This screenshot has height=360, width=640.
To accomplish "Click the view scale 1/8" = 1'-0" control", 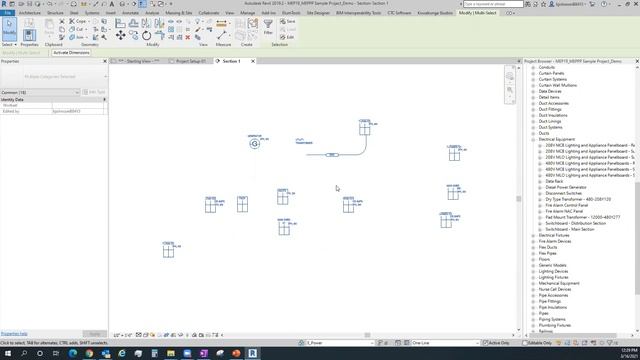I will tap(122, 335).
